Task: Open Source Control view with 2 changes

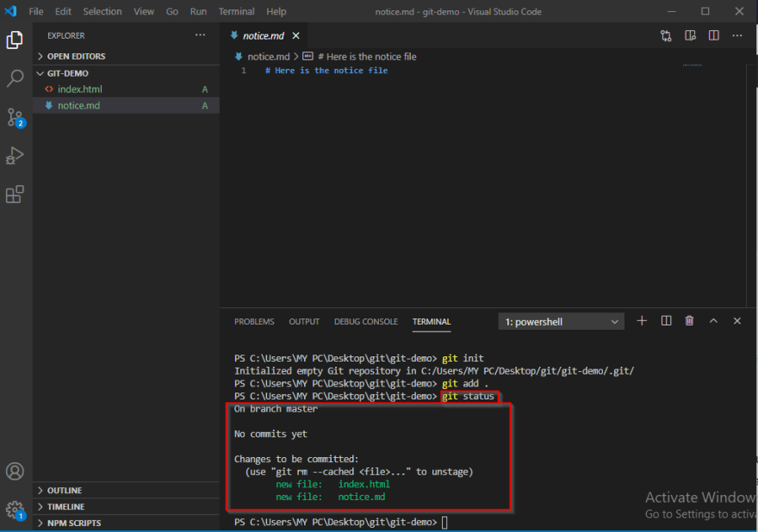Action: point(15,117)
